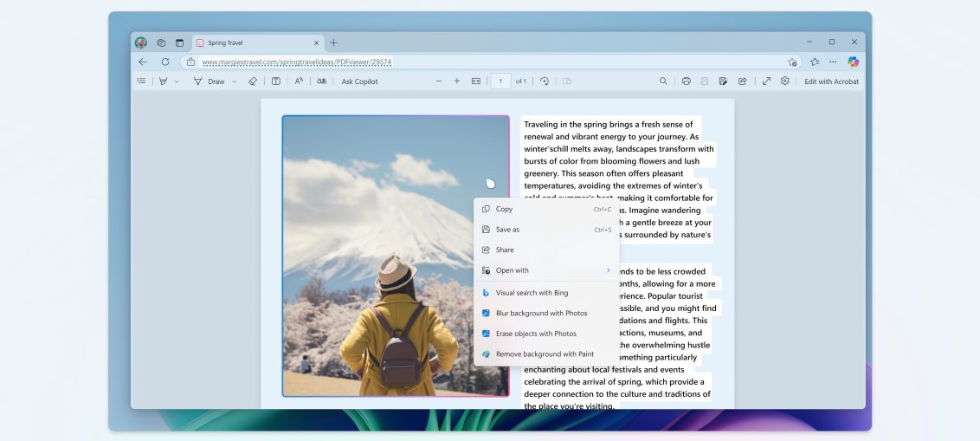Viewport: 980px width, 441px height.
Task: Maximize the browser window
Action: pos(832,42)
